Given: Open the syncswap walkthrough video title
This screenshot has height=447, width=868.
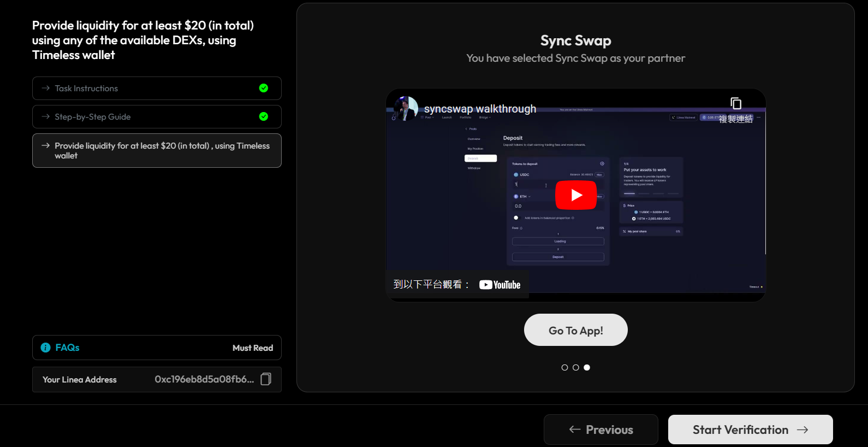Looking at the screenshot, I should pyautogui.click(x=480, y=109).
